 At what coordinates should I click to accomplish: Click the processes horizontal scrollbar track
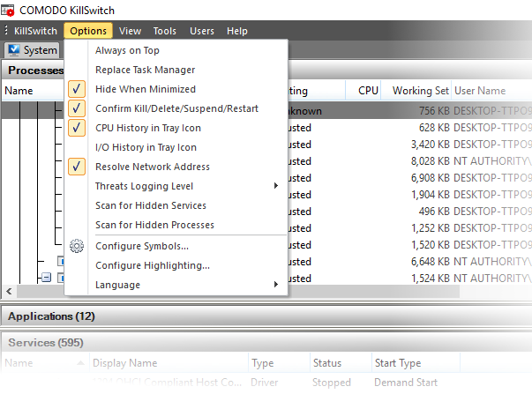[x=373, y=291]
